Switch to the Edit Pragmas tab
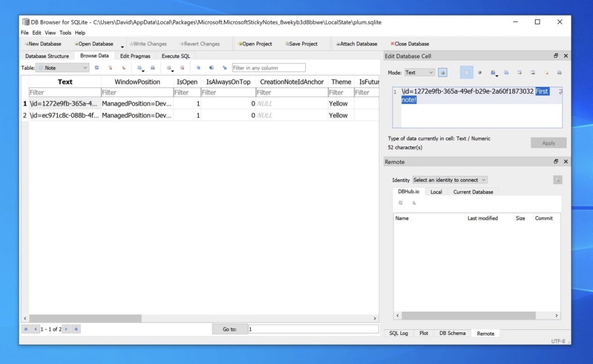 135,56
